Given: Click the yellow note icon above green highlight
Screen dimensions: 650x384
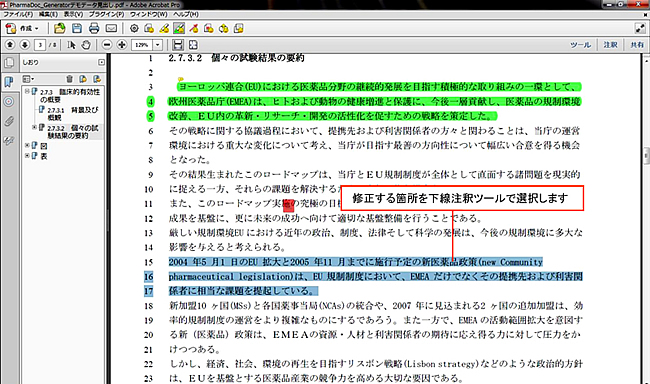Looking at the screenshot, I should click(x=180, y=79).
